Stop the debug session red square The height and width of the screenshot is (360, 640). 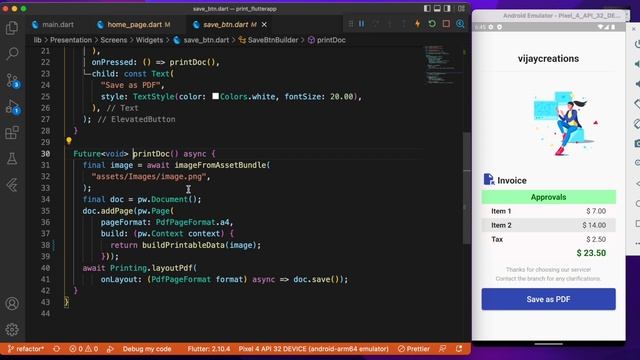[446, 24]
